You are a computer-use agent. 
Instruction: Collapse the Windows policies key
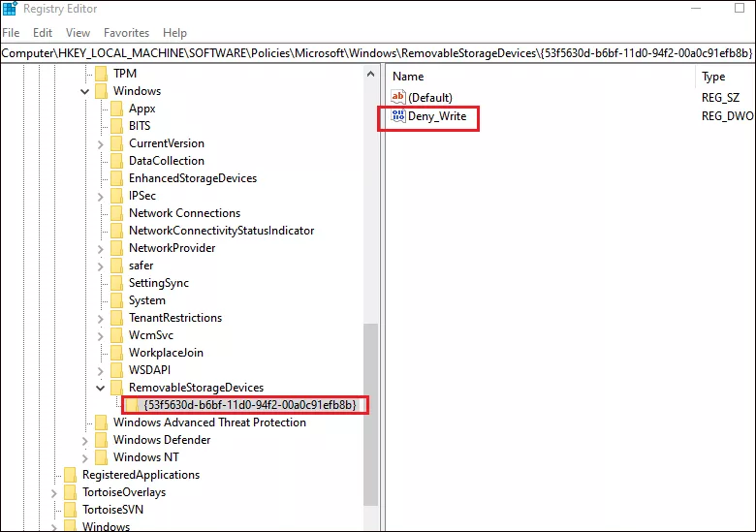[x=85, y=91]
